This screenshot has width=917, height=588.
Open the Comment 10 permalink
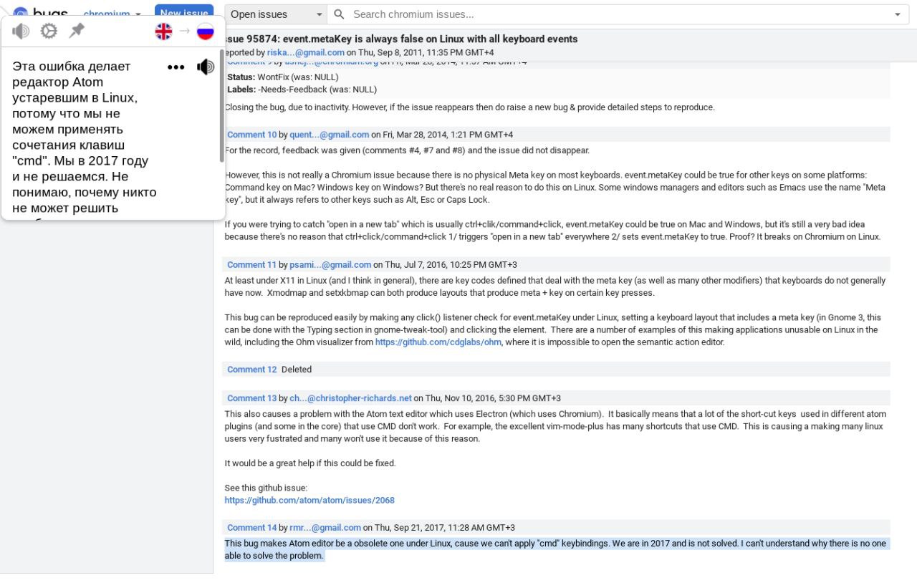(x=252, y=135)
